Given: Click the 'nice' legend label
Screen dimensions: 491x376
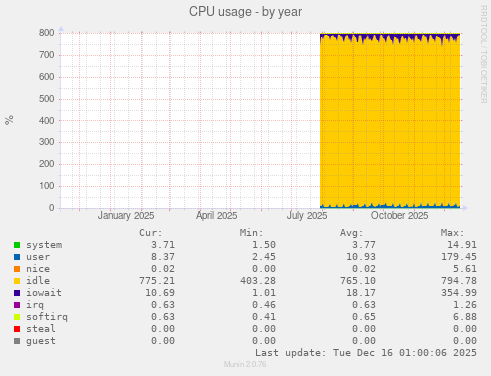Looking at the screenshot, I should pyautogui.click(x=38, y=269).
